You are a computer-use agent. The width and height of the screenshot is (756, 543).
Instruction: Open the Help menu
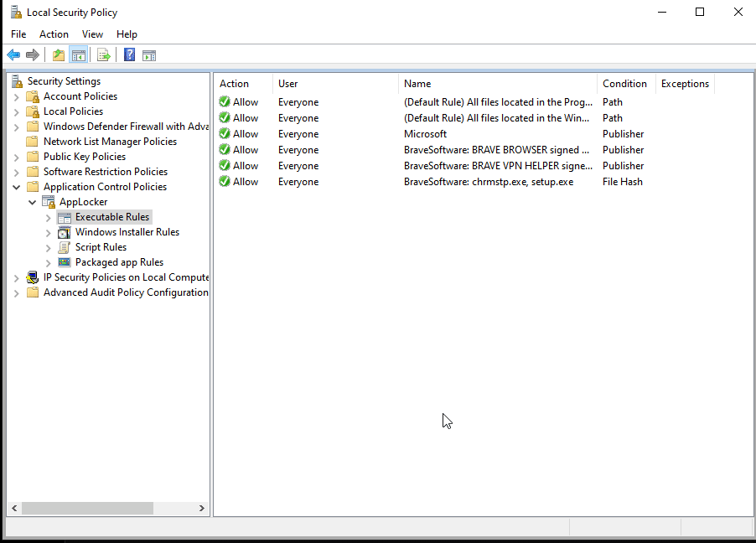[x=127, y=34]
